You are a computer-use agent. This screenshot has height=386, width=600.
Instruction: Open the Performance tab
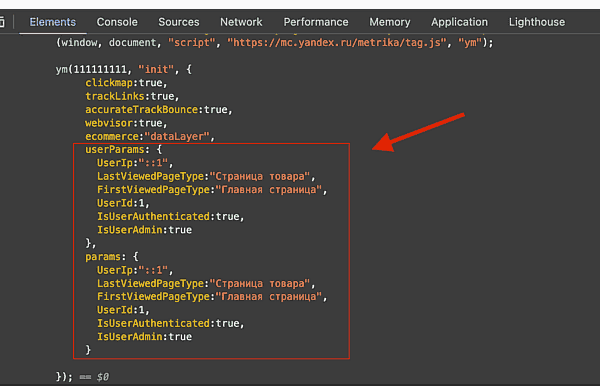[316, 22]
